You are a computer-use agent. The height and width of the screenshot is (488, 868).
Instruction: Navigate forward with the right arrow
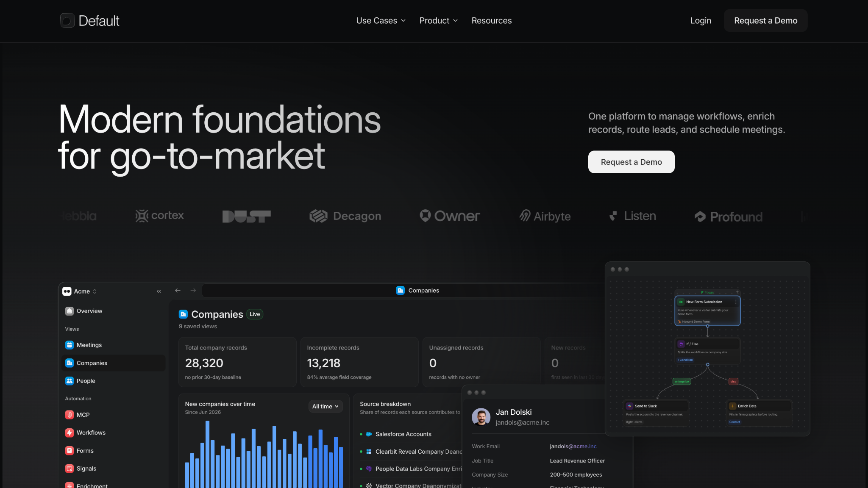click(x=193, y=291)
